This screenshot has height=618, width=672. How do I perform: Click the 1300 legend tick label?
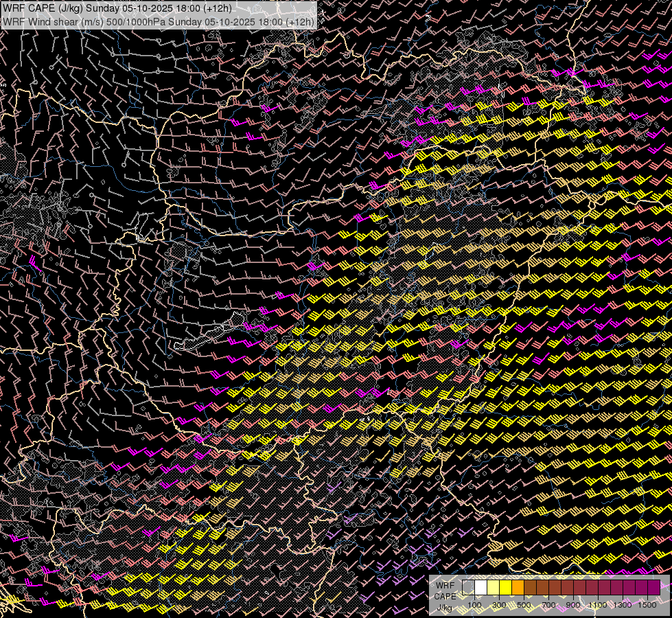point(623,604)
